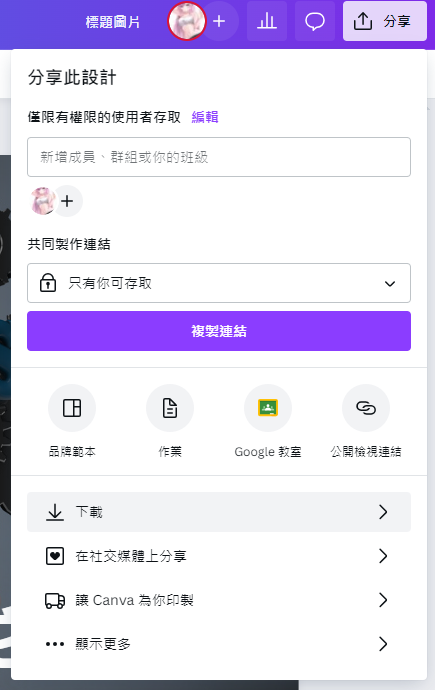Click the plus icon beside the header avatar
435x690 pixels.
tap(219, 21)
